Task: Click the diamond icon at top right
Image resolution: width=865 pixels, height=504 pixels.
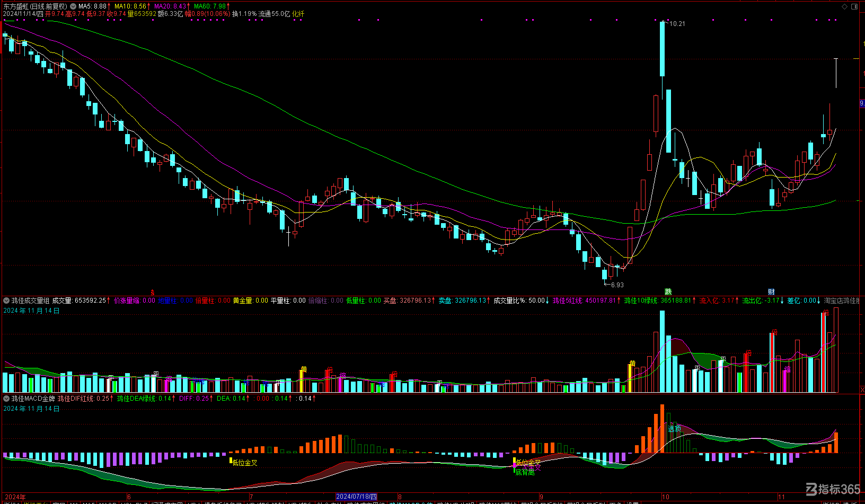Action: 845,6
